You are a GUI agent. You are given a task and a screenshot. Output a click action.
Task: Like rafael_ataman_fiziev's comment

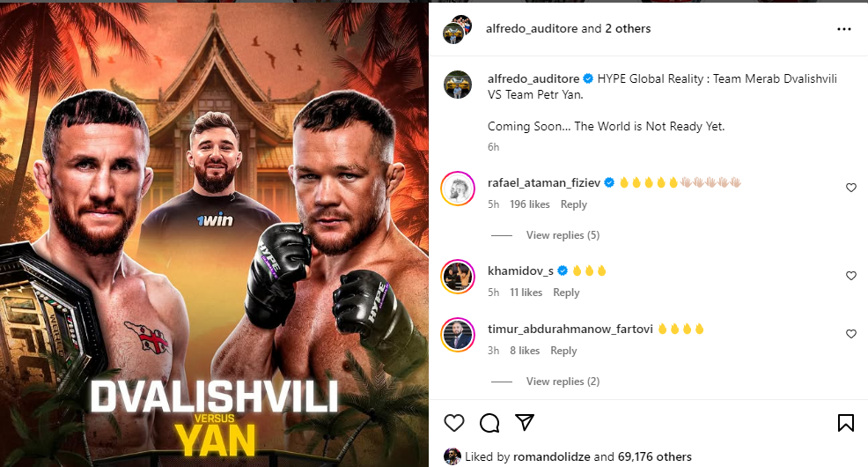(851, 188)
